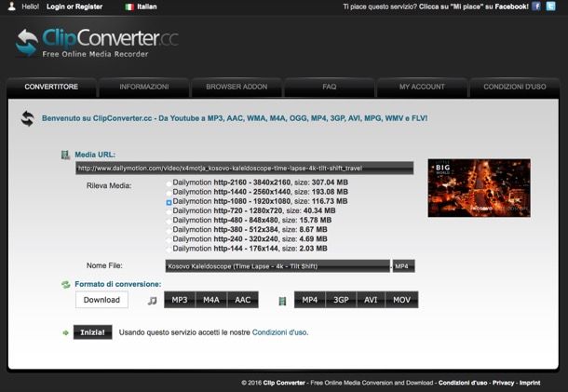
Task: Select the http-480 848x480 radio option
Action: (169, 222)
